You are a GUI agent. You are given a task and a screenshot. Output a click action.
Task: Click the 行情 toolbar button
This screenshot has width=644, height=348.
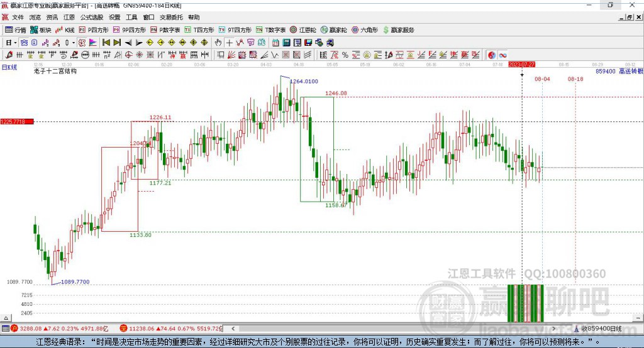click(x=16, y=30)
